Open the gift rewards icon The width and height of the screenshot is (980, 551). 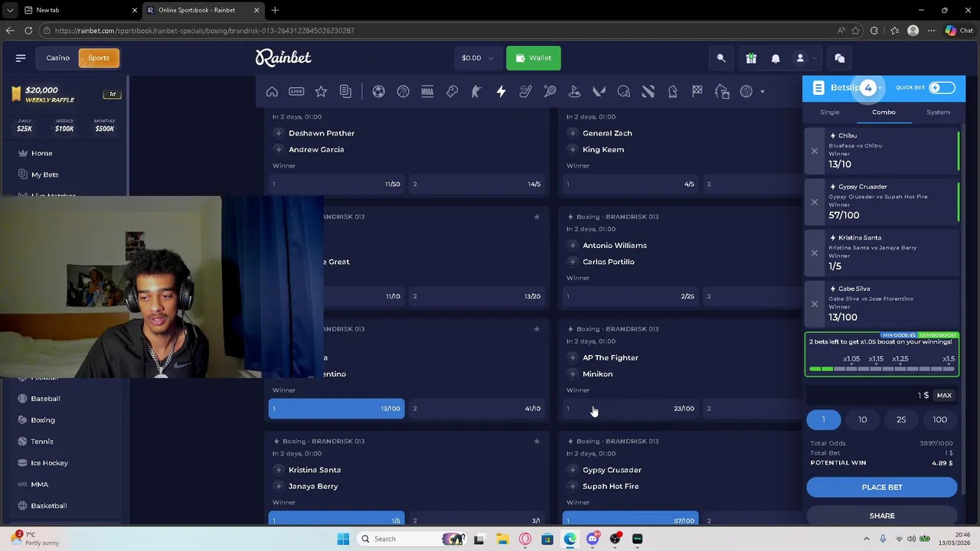pyautogui.click(x=751, y=58)
